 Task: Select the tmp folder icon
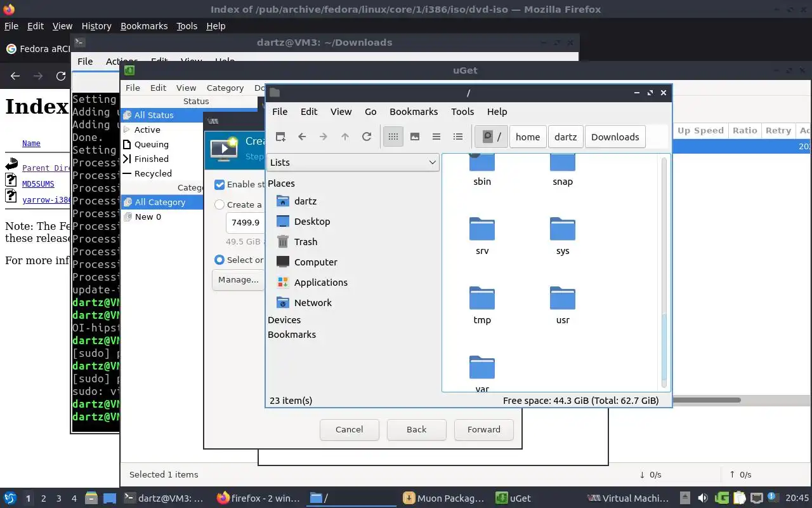click(482, 298)
